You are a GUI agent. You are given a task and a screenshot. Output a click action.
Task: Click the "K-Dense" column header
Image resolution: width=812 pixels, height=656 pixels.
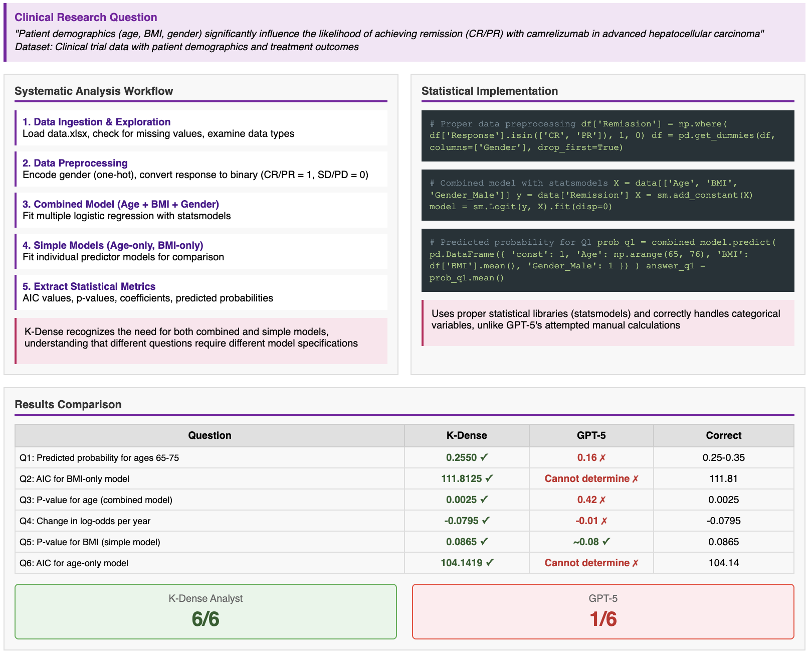(x=467, y=435)
